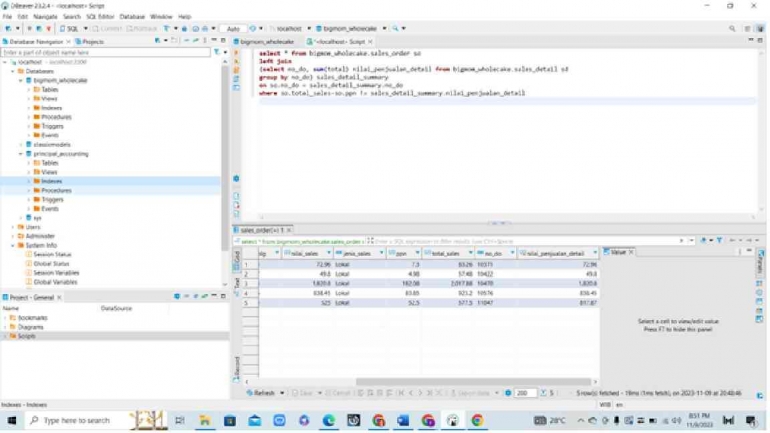Open the bigmom_wholecake active database selector
This screenshot has height=433, width=770.
click(351, 28)
